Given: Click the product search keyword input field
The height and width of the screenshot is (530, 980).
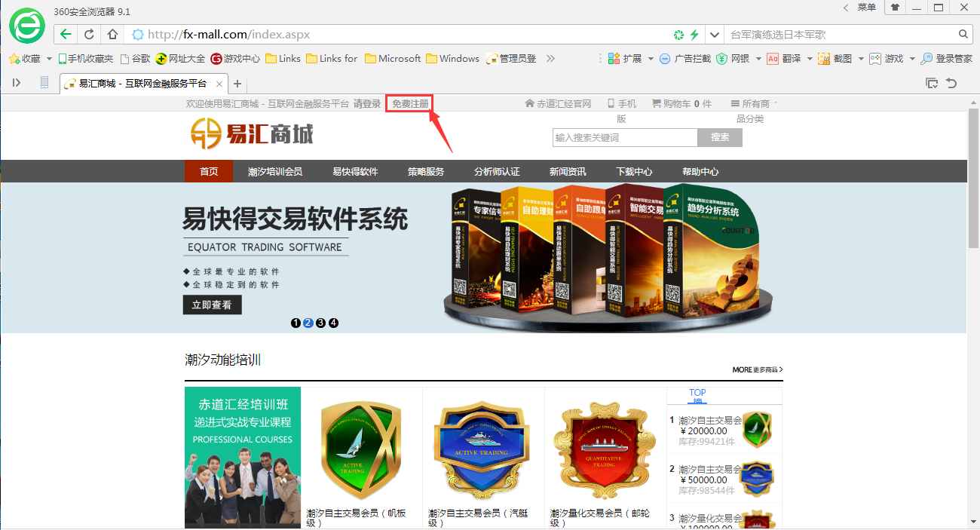Looking at the screenshot, I should tap(625, 137).
